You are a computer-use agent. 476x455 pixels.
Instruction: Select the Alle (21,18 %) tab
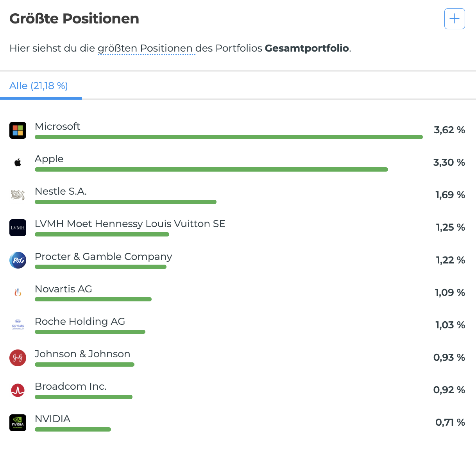click(x=39, y=86)
